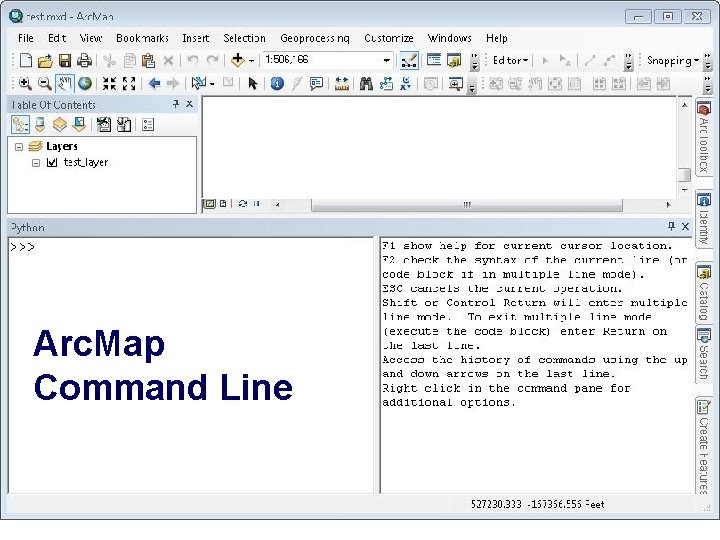The image size is (720, 540).
Task: Open the HTML Popup tool
Action: coord(316,84)
